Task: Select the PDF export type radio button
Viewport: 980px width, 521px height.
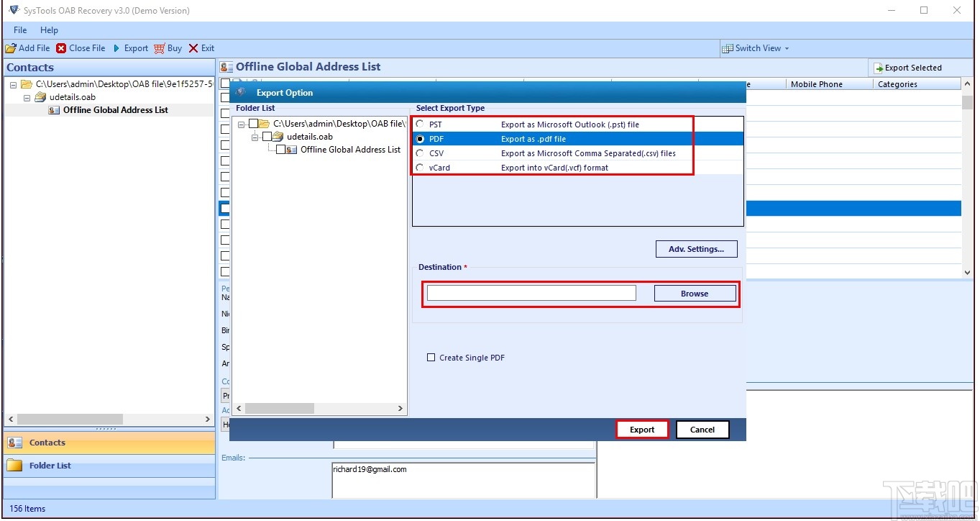Action: (x=420, y=139)
